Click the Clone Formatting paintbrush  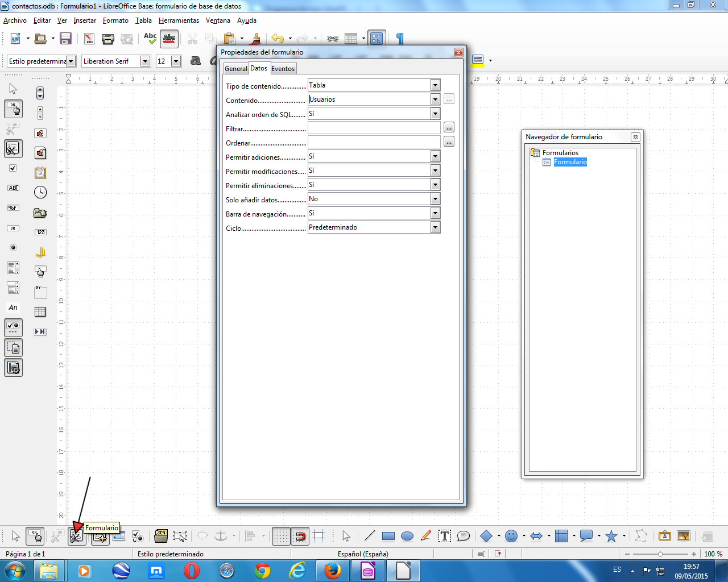256,39
